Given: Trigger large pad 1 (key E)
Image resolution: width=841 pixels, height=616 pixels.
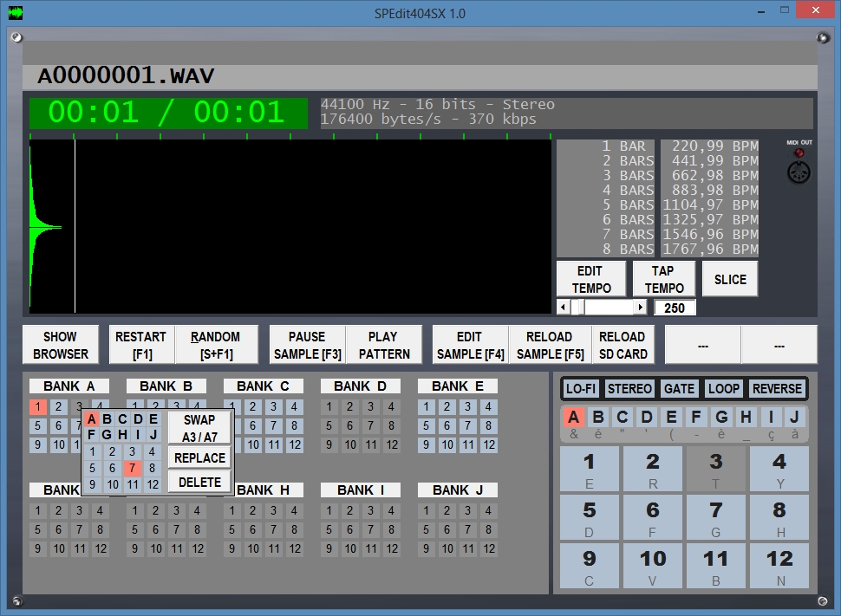Looking at the screenshot, I should (589, 470).
